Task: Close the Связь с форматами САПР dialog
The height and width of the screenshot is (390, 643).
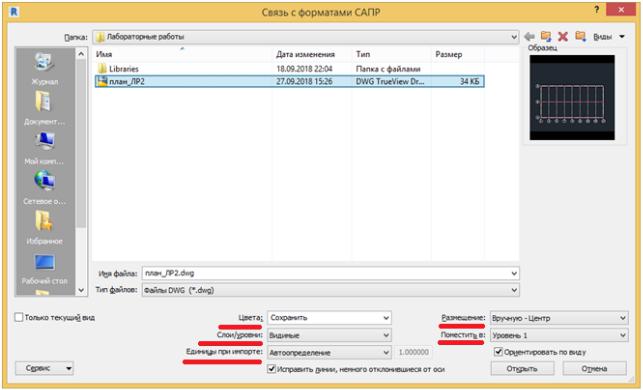Action: (x=621, y=9)
